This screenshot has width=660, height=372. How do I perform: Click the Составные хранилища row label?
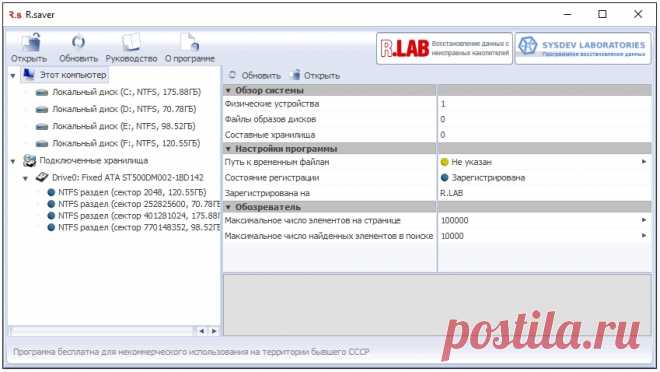point(270,135)
